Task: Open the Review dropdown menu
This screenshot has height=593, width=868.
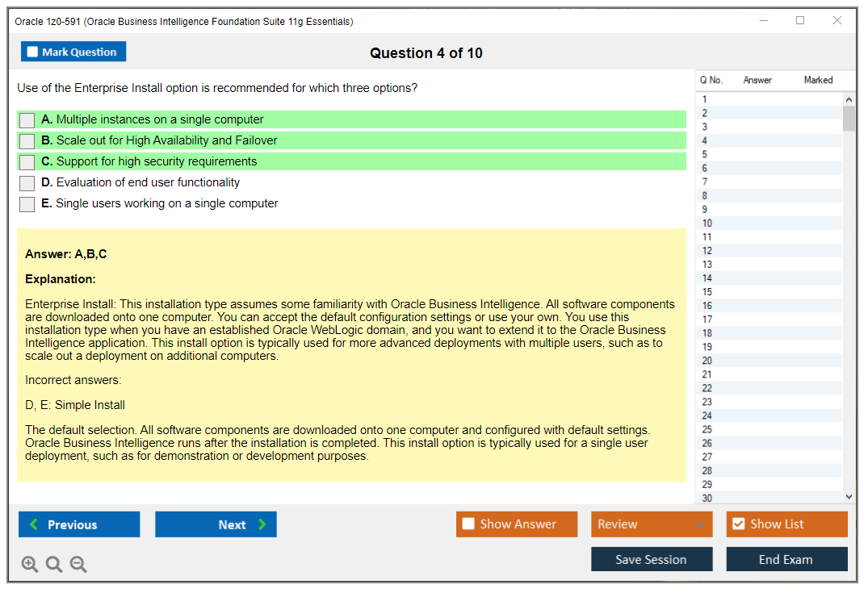Action: point(652,524)
